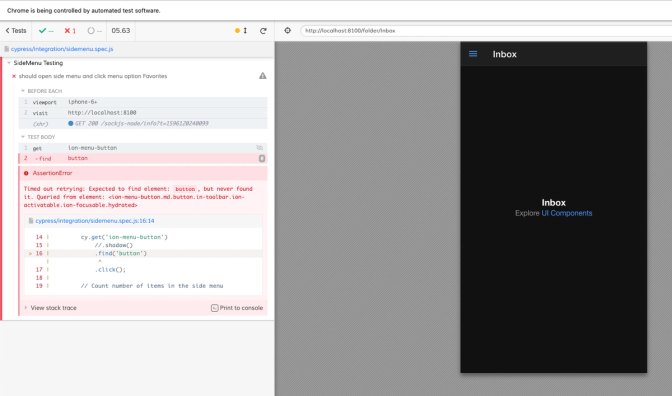Select the get ion-menu-button command

(143, 148)
